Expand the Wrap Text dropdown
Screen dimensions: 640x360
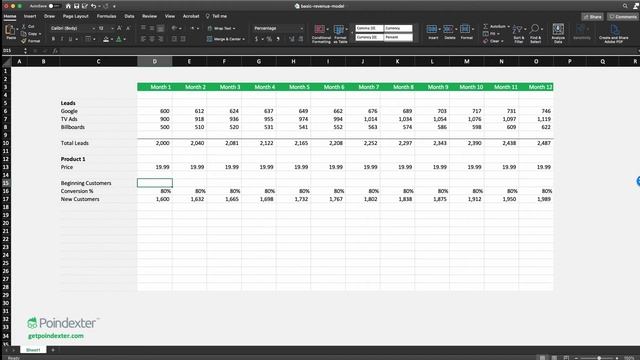(234, 28)
